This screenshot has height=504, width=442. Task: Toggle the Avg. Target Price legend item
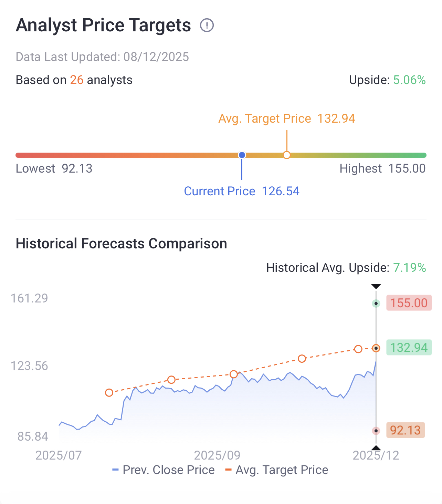point(276,470)
